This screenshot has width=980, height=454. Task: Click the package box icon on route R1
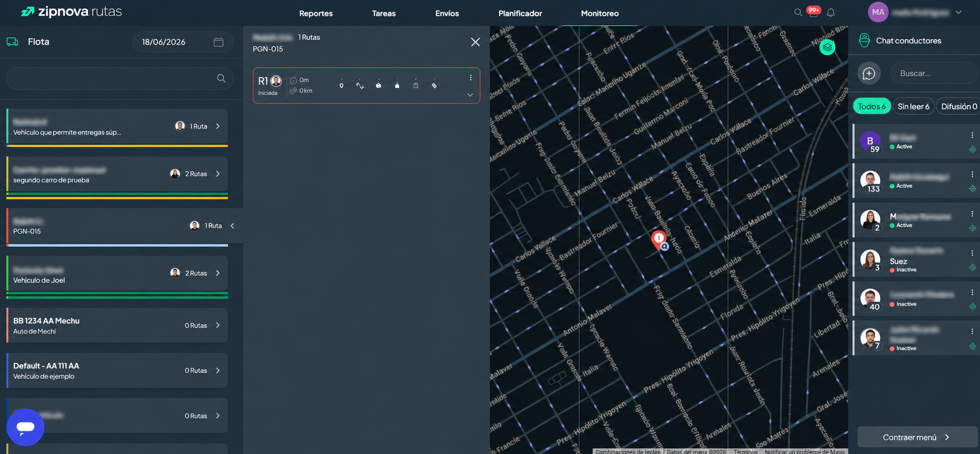[378, 85]
